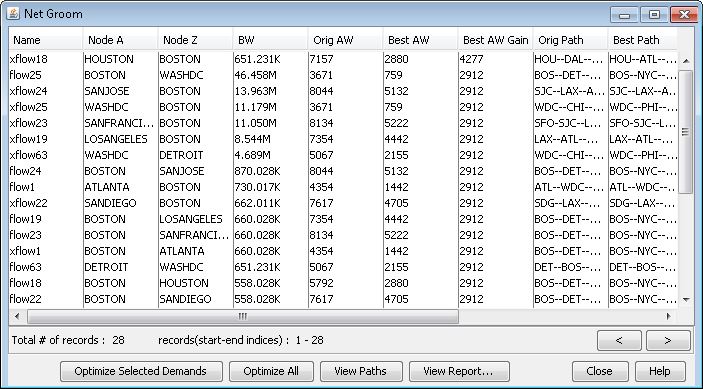Click BW value 8.544M
The image size is (703, 389).
(x=252, y=139)
